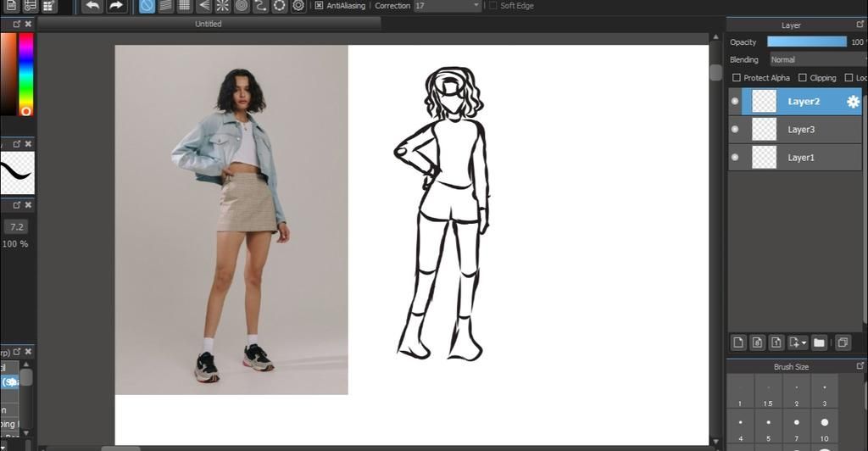Image resolution: width=868 pixels, height=451 pixels.
Task: Open the add special layer dropdown
Action: click(x=798, y=342)
